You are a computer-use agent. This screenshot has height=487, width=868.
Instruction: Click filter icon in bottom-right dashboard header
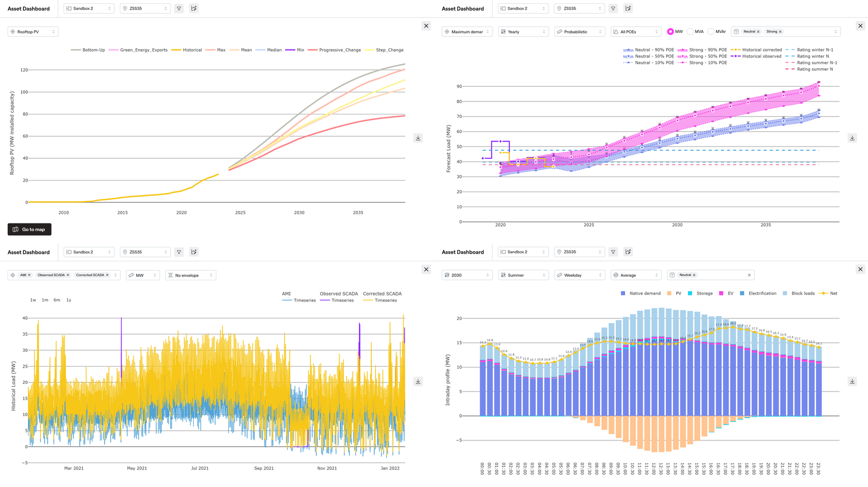tap(613, 252)
